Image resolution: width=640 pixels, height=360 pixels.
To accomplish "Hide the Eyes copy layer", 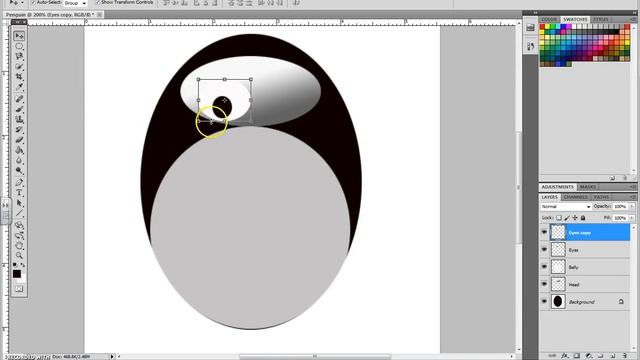I will [x=544, y=232].
